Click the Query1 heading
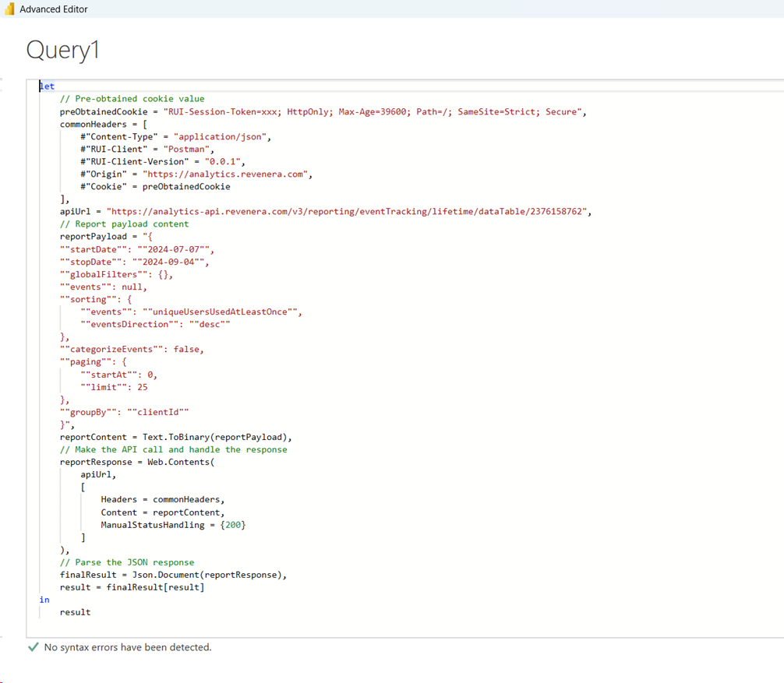This screenshot has height=683, width=784. coord(63,50)
